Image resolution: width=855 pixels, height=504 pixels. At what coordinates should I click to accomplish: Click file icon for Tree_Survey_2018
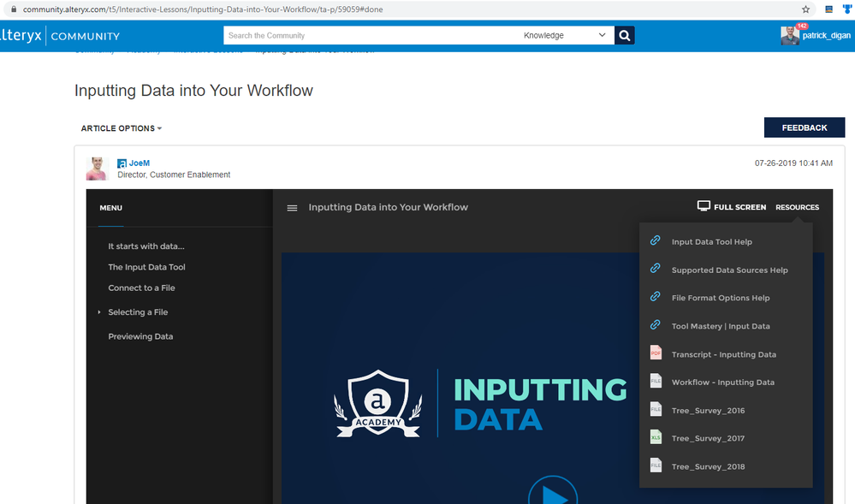(656, 465)
